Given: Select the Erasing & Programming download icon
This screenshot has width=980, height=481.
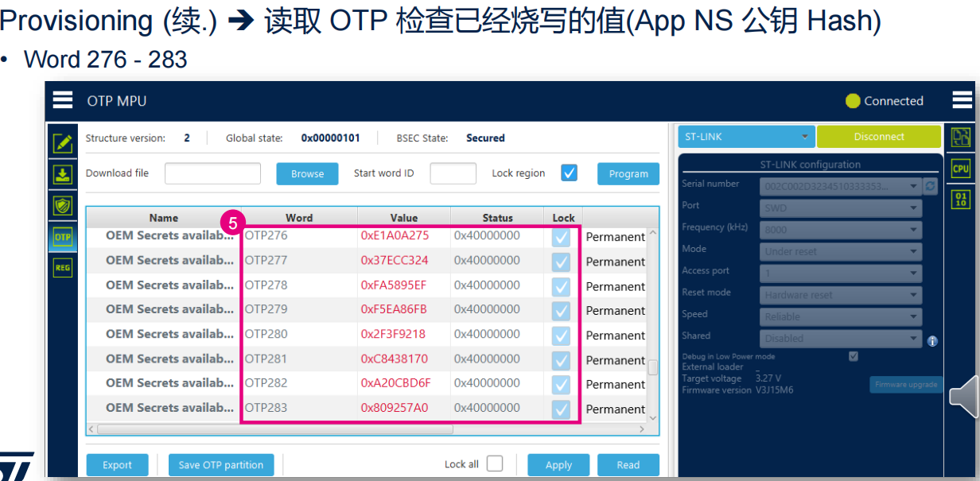Looking at the screenshot, I should (x=63, y=175).
